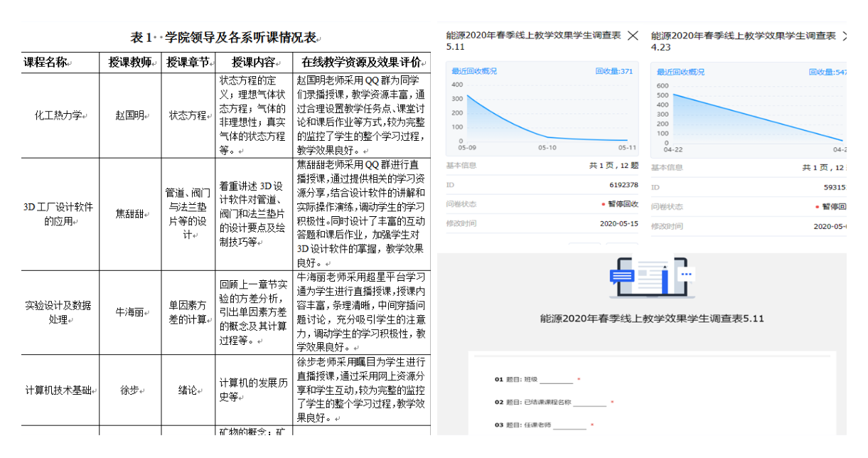Open the 回收量:547 response count
Screen dimensions: 868x458
[827, 73]
